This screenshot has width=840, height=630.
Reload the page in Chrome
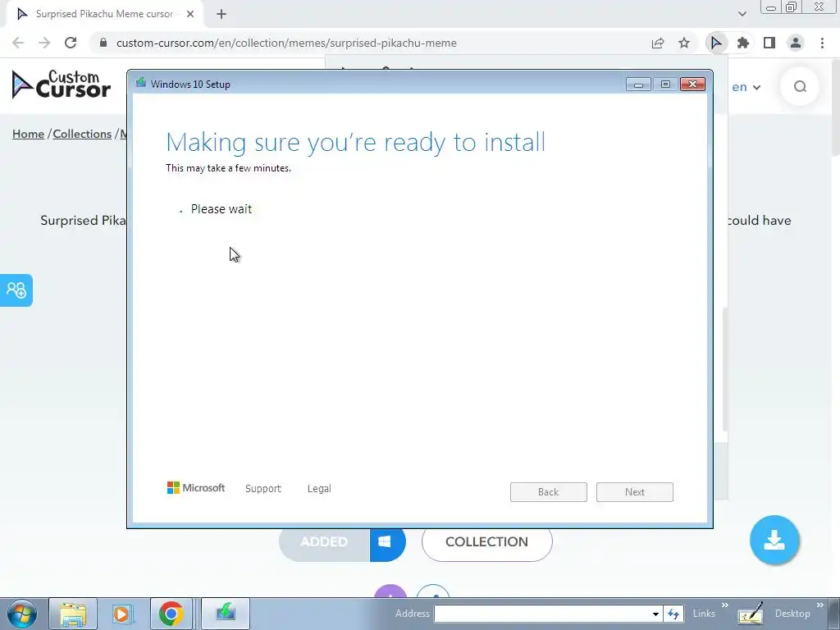71,43
